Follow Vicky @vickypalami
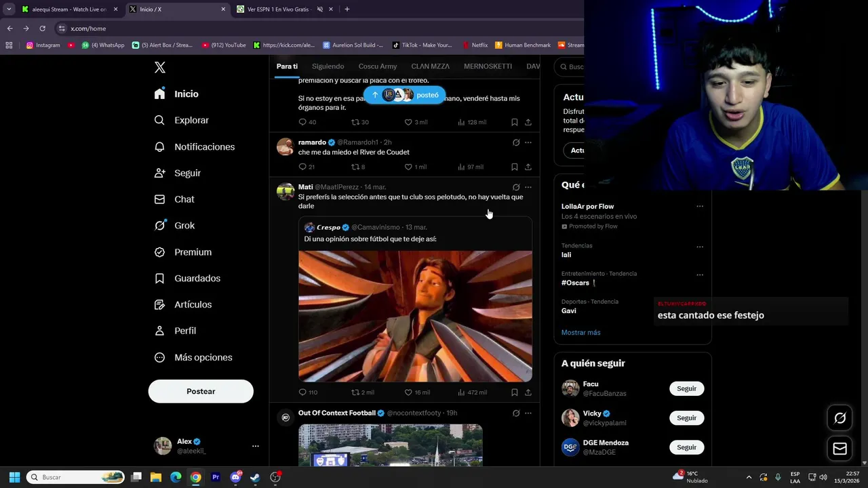This screenshot has width=868, height=488. tap(686, 418)
